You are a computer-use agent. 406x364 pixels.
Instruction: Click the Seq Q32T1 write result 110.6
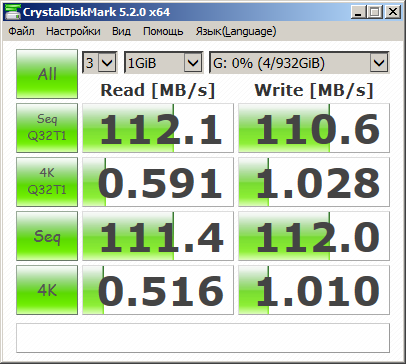pyautogui.click(x=314, y=128)
